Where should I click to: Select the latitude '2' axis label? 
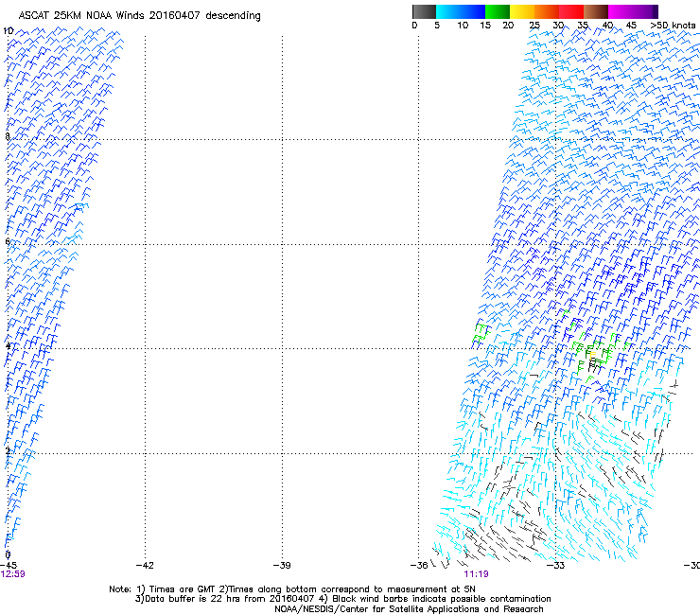[x=8, y=451]
